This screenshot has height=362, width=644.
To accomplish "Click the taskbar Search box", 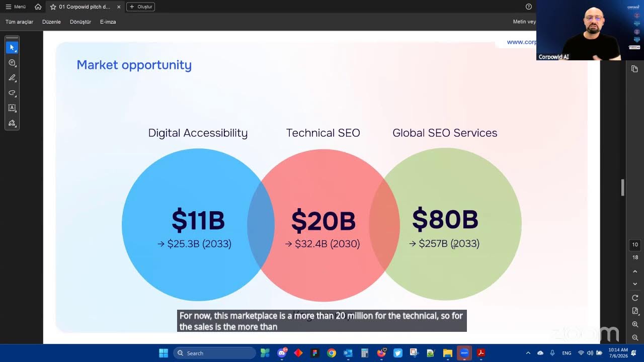I will [x=215, y=353].
